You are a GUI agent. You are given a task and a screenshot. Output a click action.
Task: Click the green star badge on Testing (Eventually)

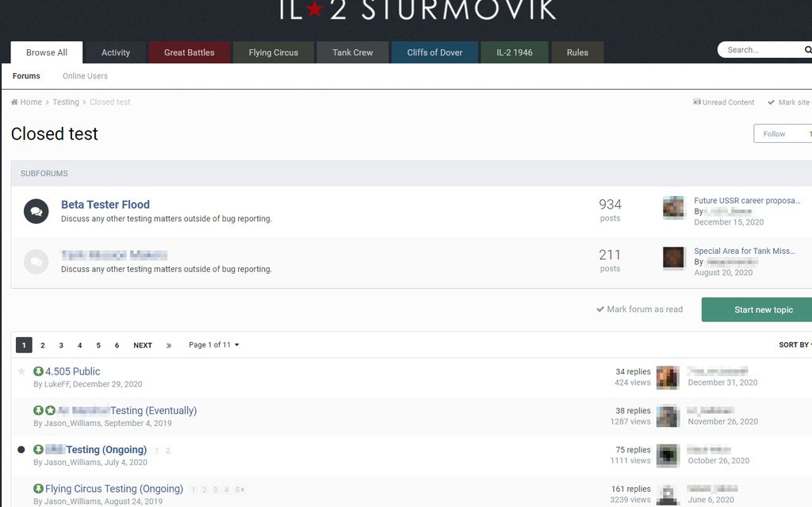pos(50,410)
